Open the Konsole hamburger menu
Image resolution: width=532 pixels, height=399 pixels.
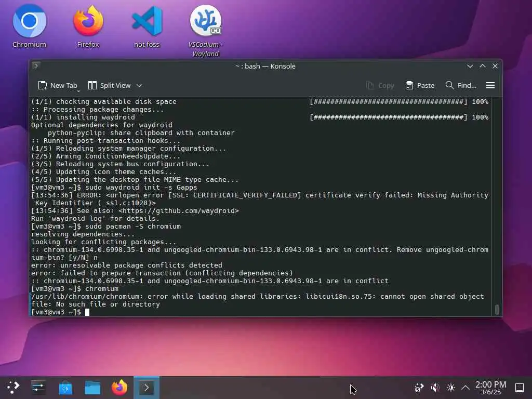click(x=490, y=86)
